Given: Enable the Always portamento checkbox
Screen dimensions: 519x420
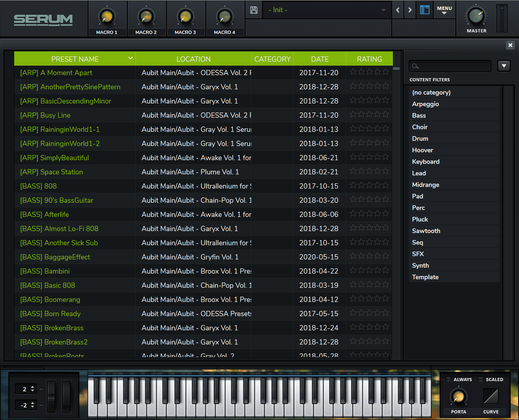Looking at the screenshot, I should click(x=448, y=379).
